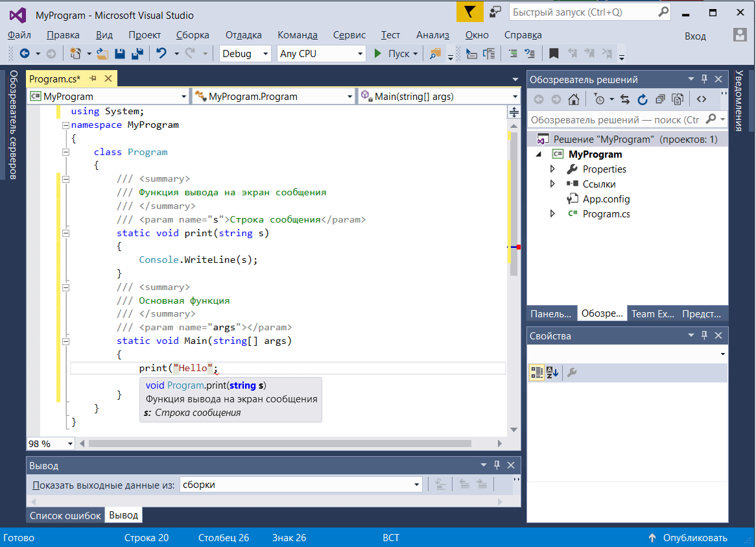Switch to the Панель... tab
This screenshot has width=756, height=547.
550,313
